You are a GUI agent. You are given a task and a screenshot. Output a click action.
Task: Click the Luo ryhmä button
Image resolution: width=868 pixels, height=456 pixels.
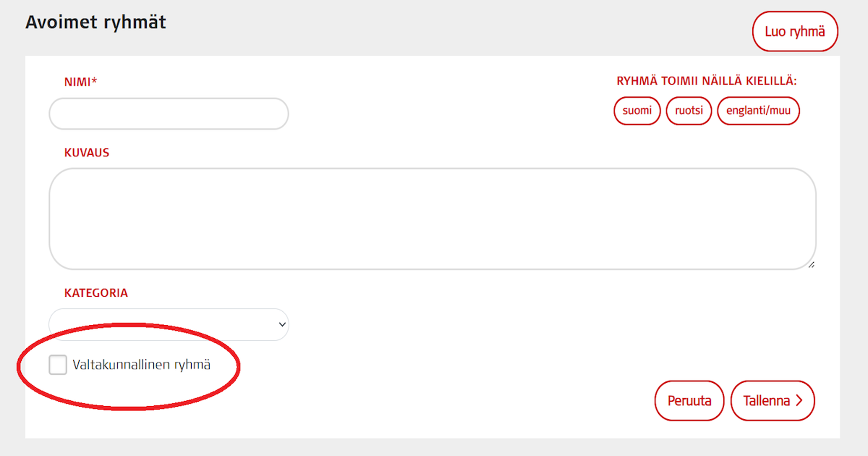[x=794, y=32]
